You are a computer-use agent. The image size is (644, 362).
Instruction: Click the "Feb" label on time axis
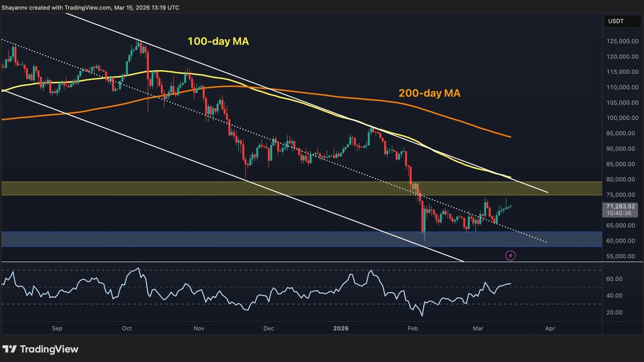(x=412, y=328)
